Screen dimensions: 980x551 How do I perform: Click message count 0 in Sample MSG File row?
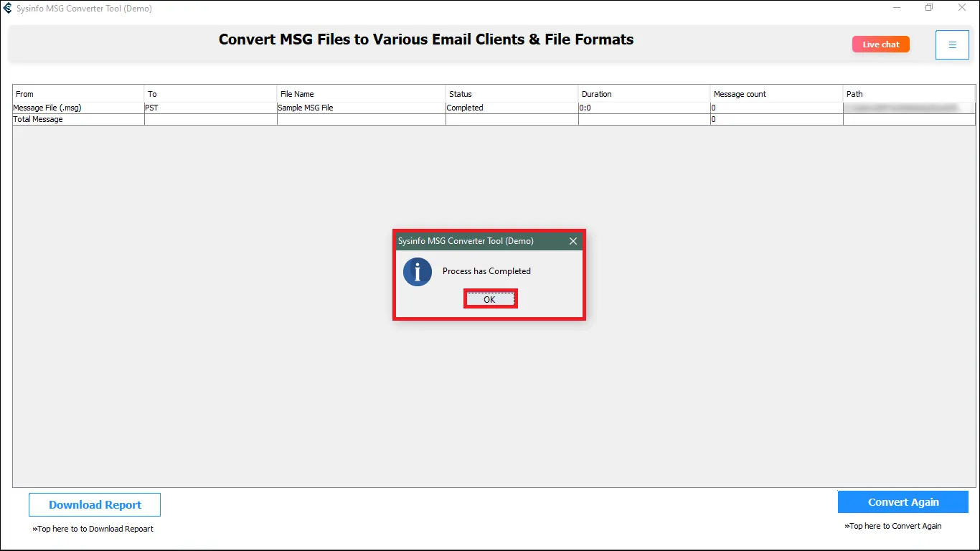(x=777, y=108)
